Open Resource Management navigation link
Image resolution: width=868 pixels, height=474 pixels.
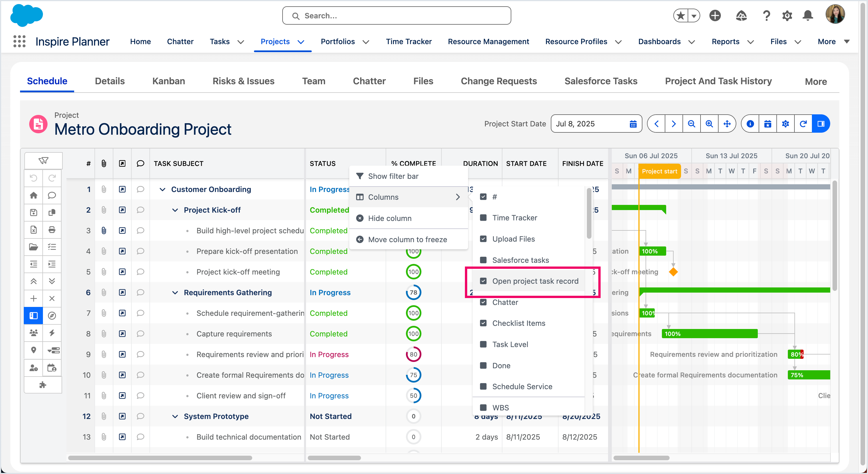tap(488, 42)
